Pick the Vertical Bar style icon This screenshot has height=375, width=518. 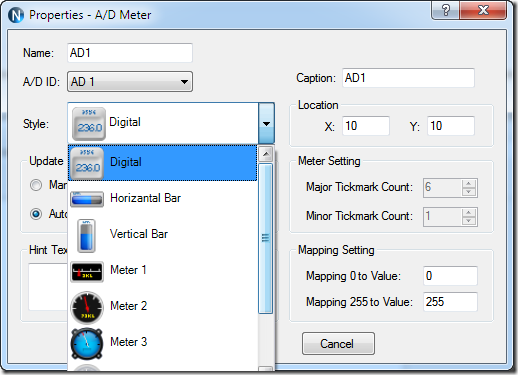click(86, 235)
